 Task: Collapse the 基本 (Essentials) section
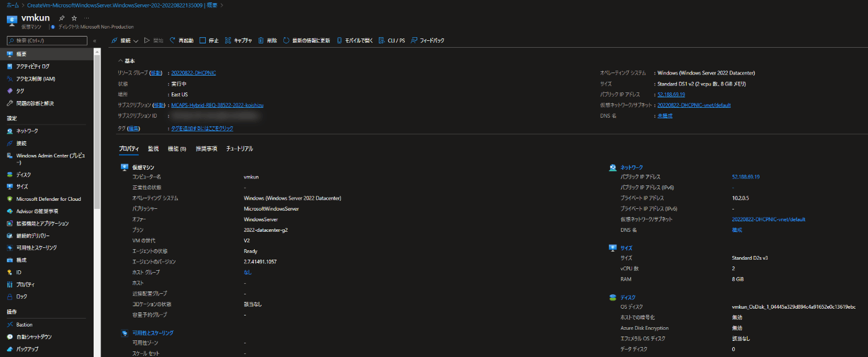[x=126, y=61]
